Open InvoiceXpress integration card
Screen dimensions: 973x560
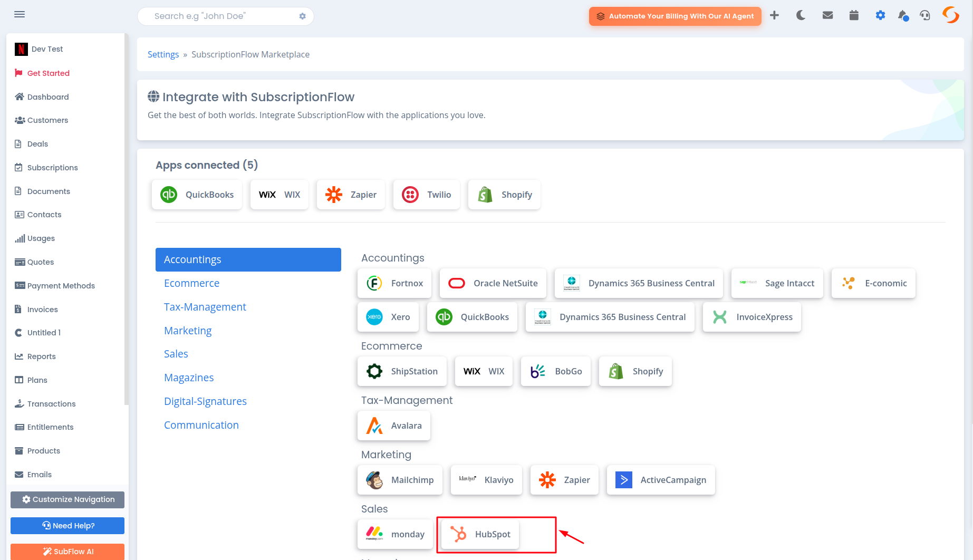point(752,317)
